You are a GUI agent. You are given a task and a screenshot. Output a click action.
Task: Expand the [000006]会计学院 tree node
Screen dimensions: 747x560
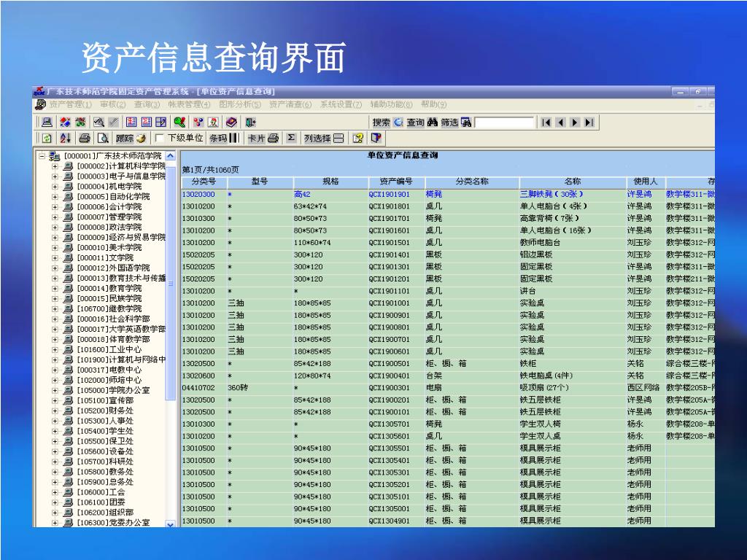coord(55,207)
